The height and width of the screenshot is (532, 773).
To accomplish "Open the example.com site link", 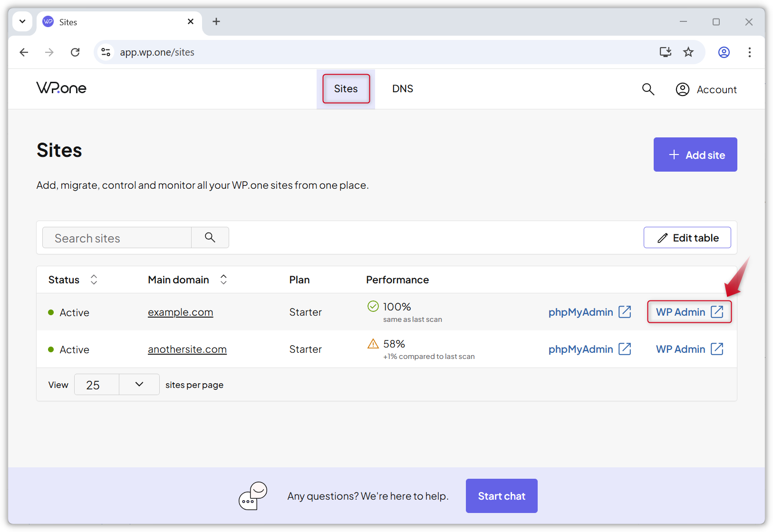I will coord(180,312).
